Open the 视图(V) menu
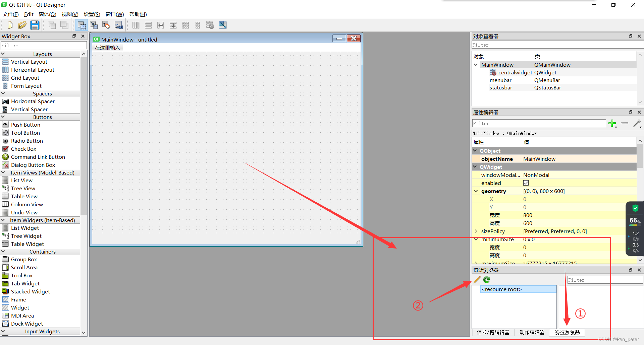The width and height of the screenshot is (644, 345). tap(70, 14)
